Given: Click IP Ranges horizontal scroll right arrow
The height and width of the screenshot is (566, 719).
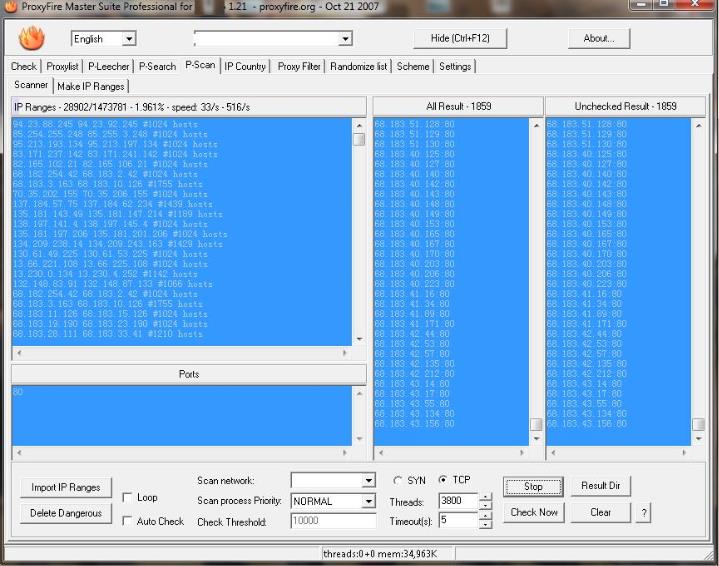Looking at the screenshot, I should tap(344, 353).
